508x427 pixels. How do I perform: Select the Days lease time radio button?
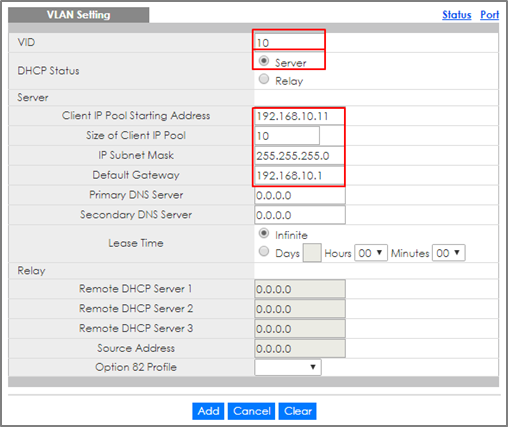(264, 251)
